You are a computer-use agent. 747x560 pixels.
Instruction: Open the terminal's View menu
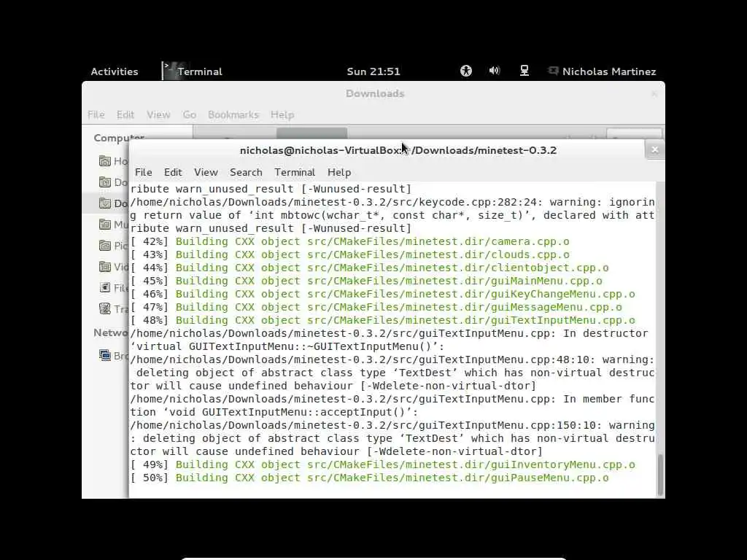click(206, 172)
